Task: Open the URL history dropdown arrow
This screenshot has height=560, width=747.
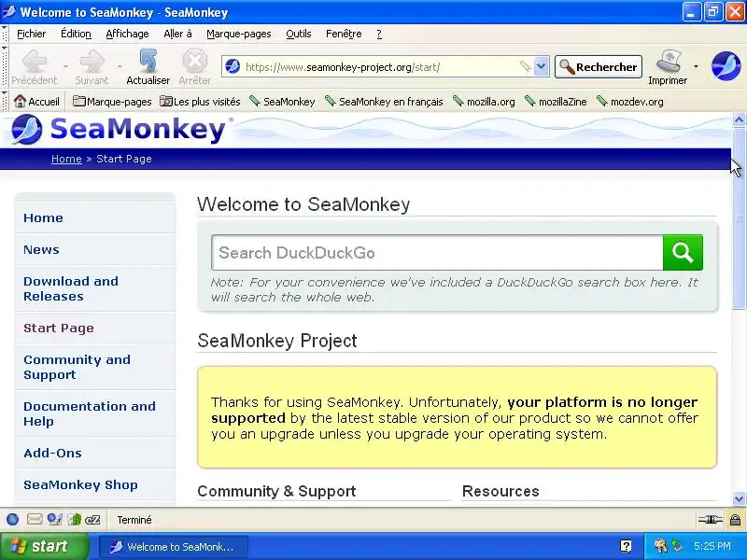Action: pyautogui.click(x=541, y=66)
